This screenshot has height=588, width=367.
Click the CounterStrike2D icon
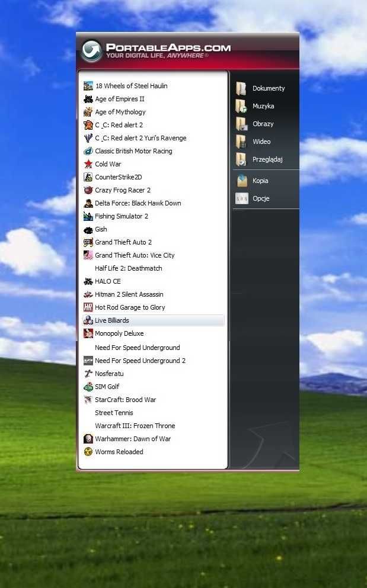pos(88,177)
